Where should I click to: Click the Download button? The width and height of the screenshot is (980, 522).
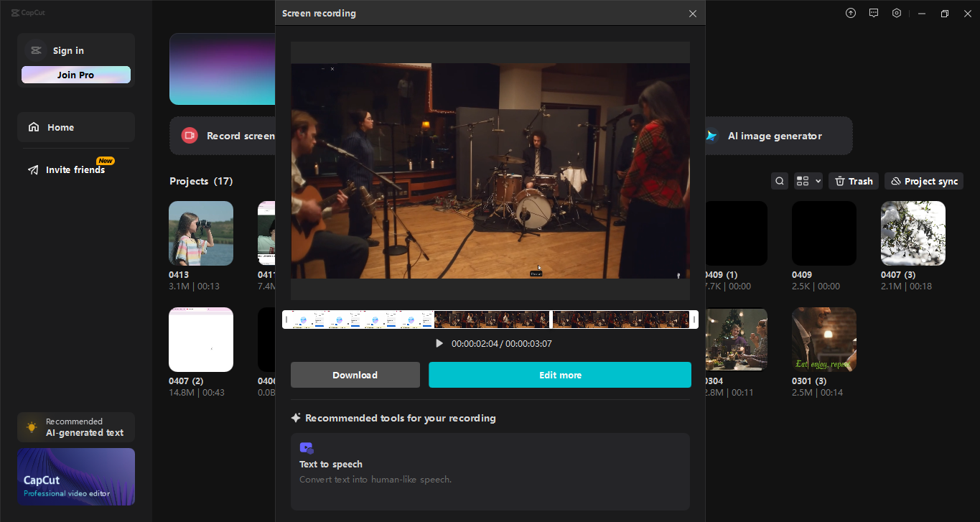tap(355, 375)
